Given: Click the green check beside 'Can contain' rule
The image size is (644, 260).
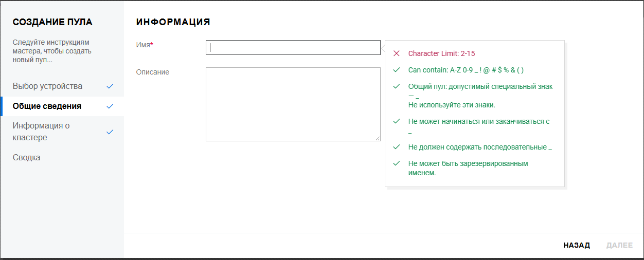Looking at the screenshot, I should pyautogui.click(x=396, y=70).
